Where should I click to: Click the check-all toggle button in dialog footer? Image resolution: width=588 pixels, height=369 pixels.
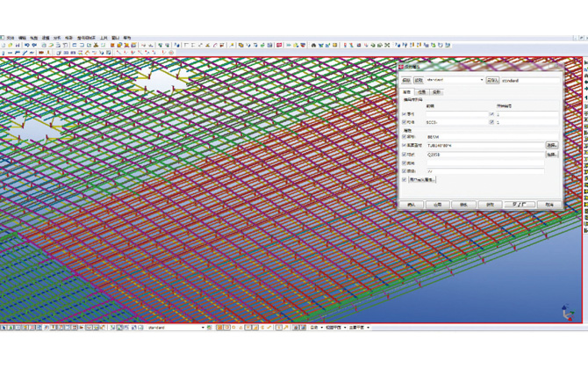[519, 204]
